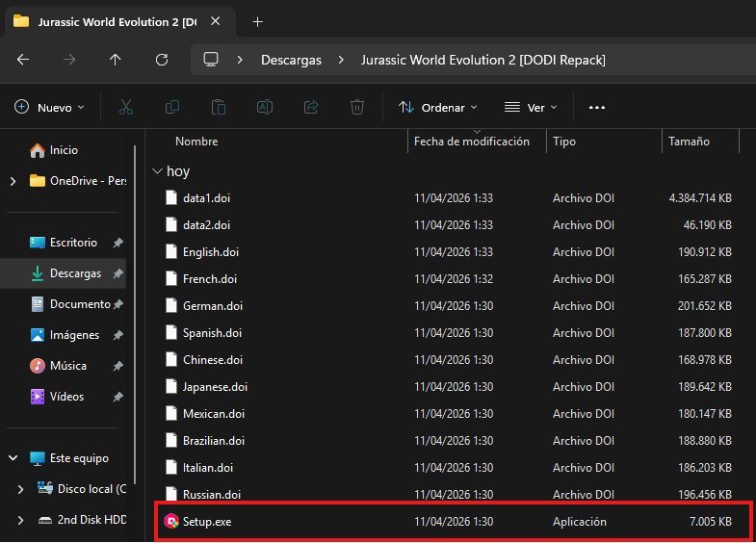Click the sidebar vertical scrollbar
The height and width of the screenshot is (543, 756).
[x=135, y=314]
